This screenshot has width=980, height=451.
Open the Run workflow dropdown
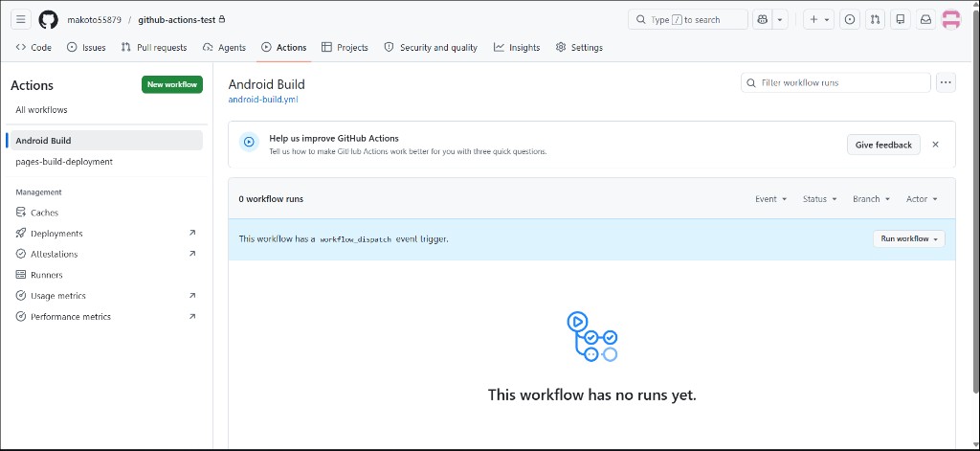tap(909, 239)
